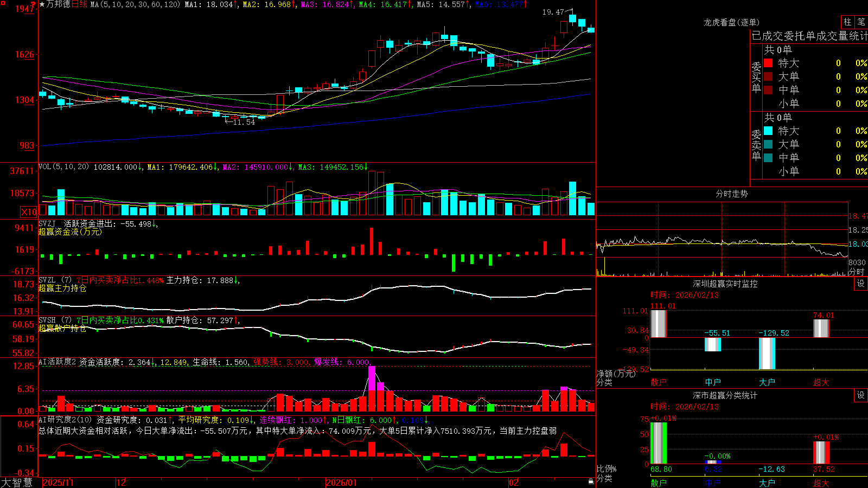Click teal swatch for 委卖单 大单
The width and height of the screenshot is (868, 488).
pyautogui.click(x=768, y=144)
